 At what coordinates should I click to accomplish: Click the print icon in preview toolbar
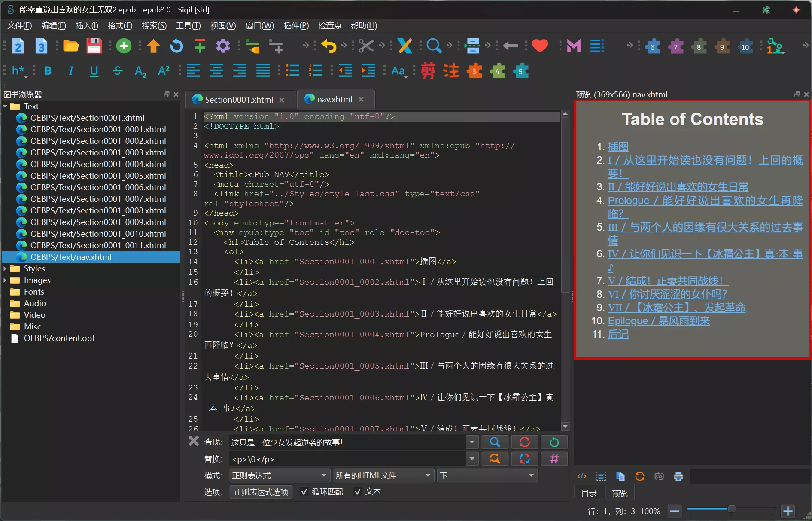tap(678, 476)
